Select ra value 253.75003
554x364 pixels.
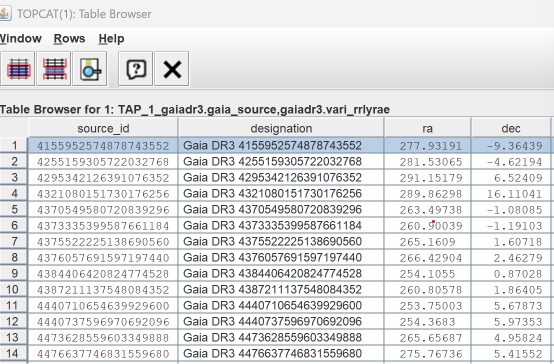pyautogui.click(x=428, y=305)
